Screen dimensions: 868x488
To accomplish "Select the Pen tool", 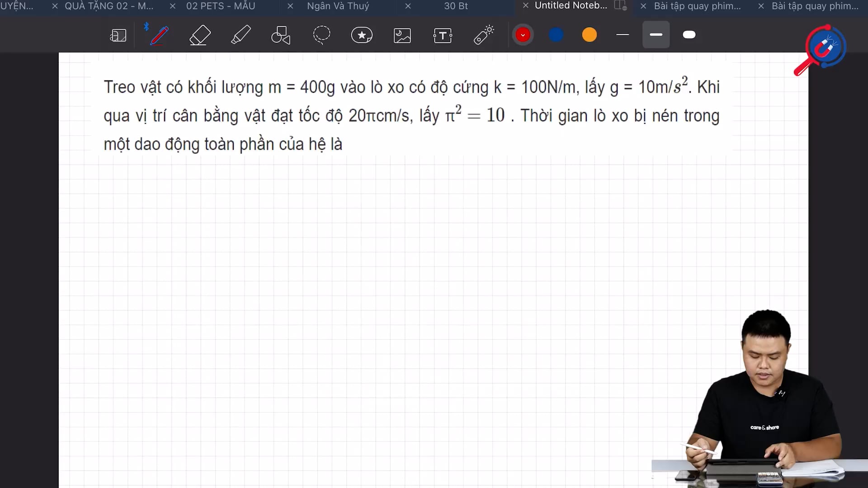I will point(159,35).
